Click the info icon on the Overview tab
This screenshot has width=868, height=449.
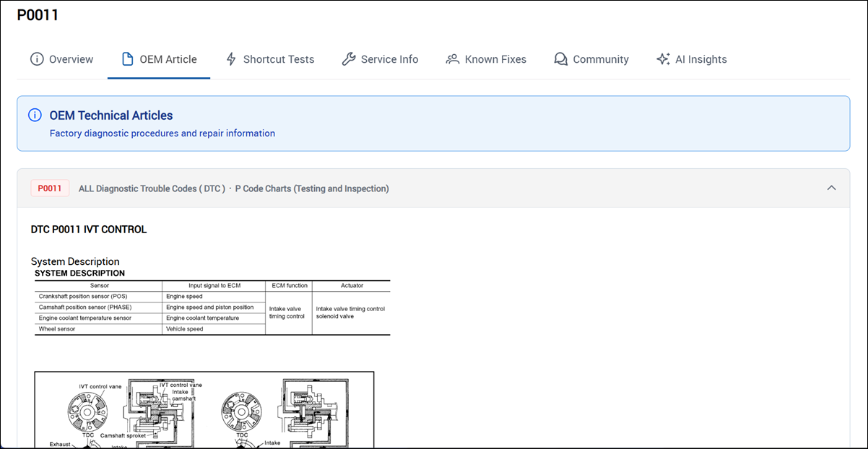pos(37,59)
